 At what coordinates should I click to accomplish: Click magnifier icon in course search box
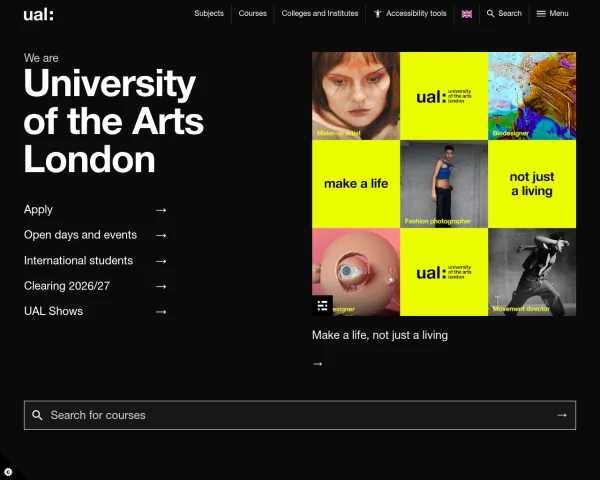(37, 415)
